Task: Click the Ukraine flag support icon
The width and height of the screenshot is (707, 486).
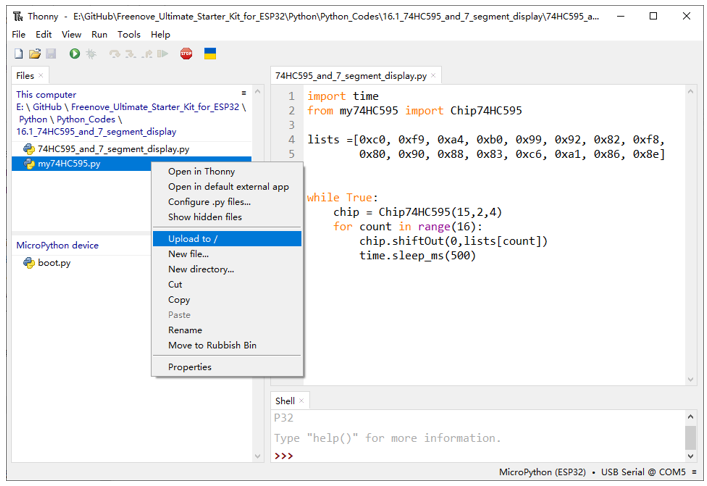Action: [x=210, y=54]
